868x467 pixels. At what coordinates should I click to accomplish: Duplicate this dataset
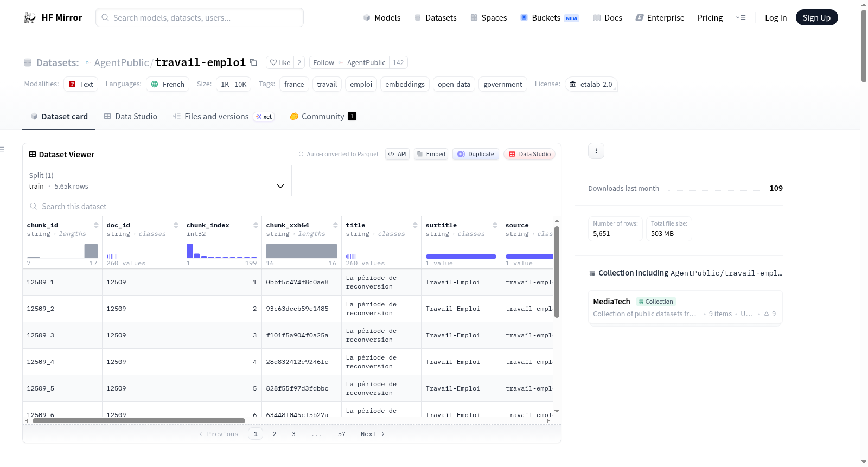click(476, 154)
